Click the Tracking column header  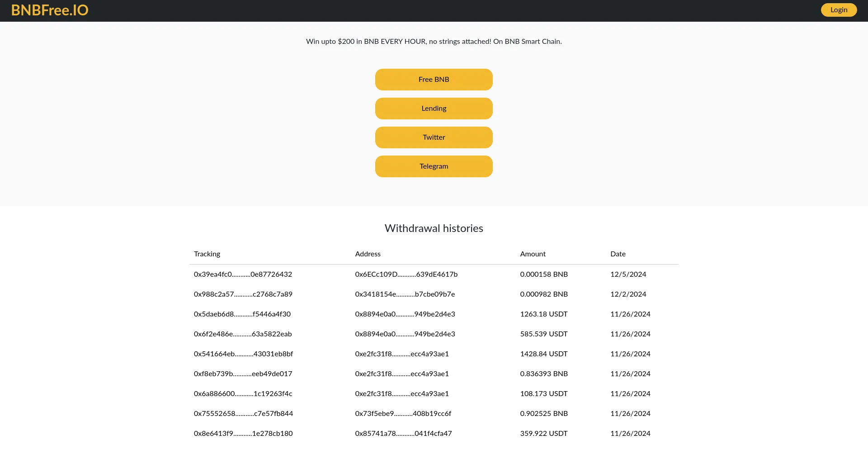click(207, 254)
